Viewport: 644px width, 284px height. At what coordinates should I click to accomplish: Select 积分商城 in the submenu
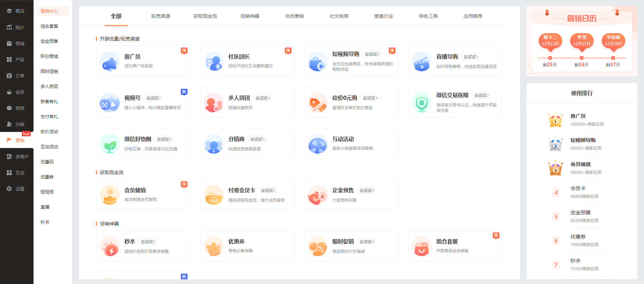[49, 56]
